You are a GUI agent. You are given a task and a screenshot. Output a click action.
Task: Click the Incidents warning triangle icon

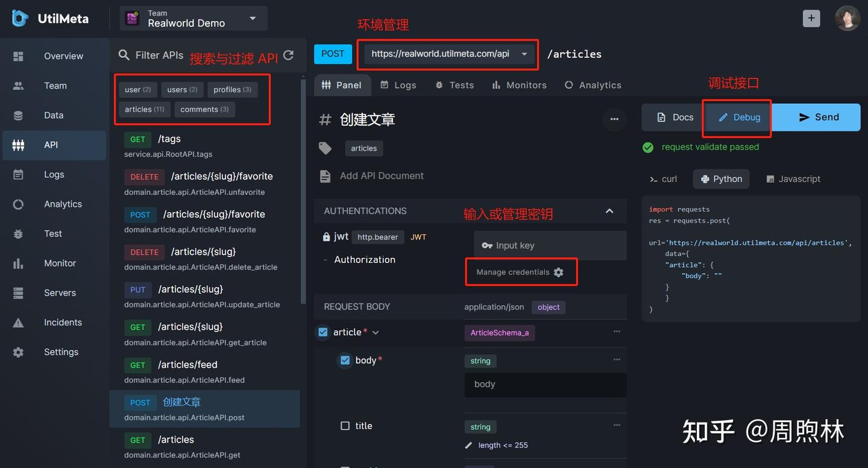click(x=19, y=322)
